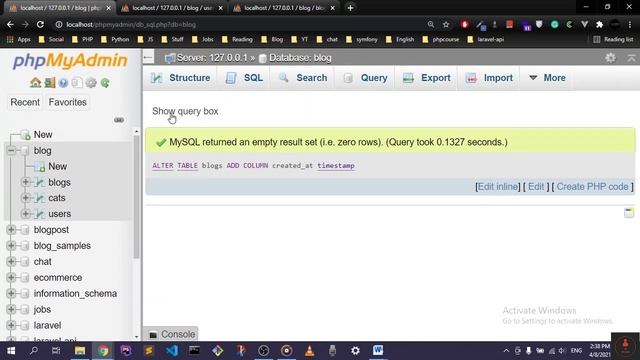This screenshot has height=360, width=640.
Task: Switch to the Query tab
Action: click(366, 78)
